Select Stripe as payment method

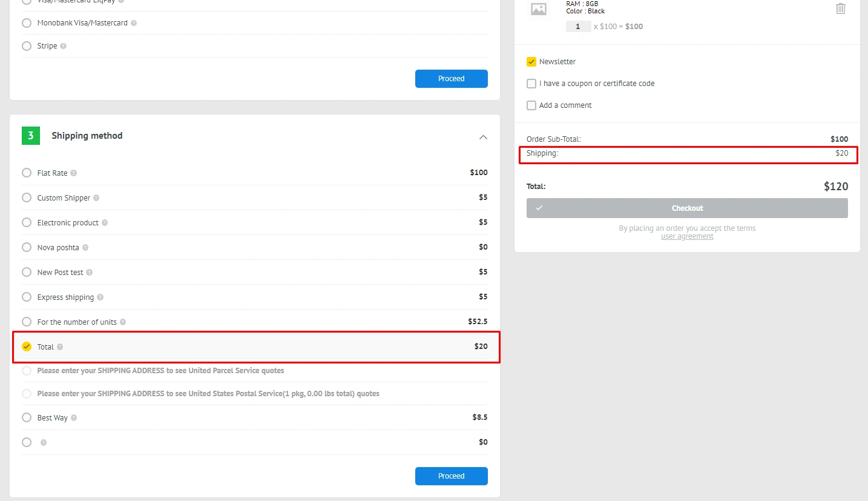(x=27, y=46)
